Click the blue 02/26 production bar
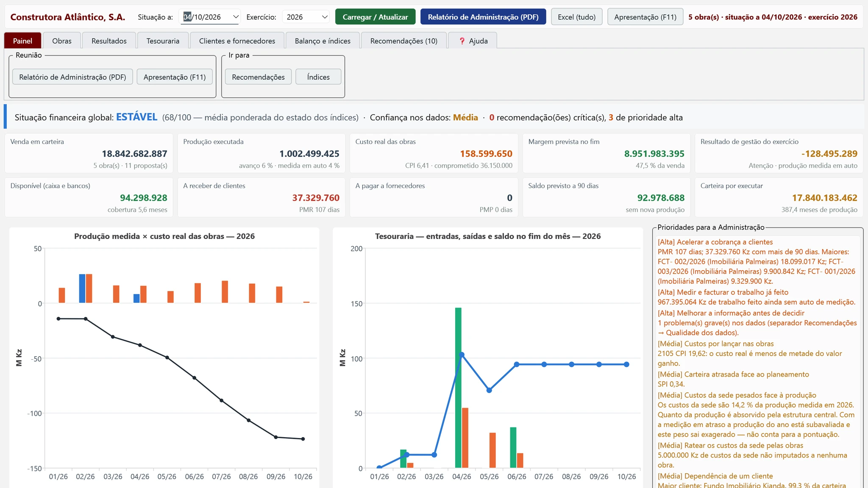The height and width of the screenshot is (488, 868). click(x=82, y=288)
